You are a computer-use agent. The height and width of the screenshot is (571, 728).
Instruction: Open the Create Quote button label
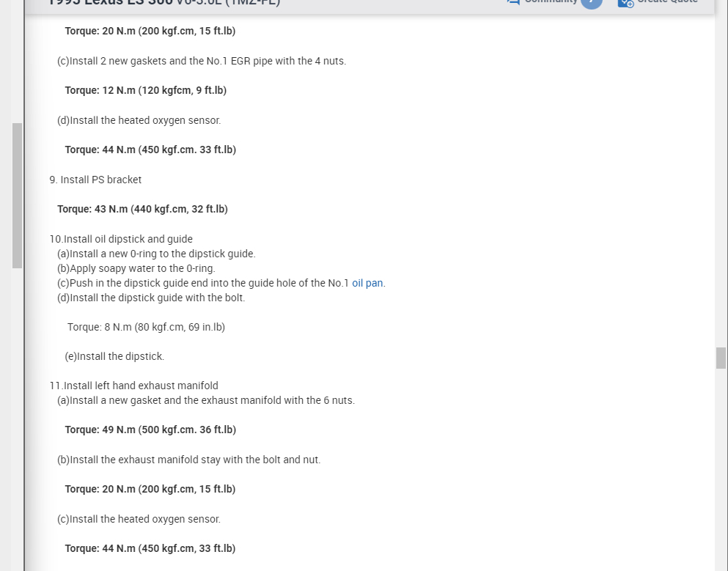667,2
